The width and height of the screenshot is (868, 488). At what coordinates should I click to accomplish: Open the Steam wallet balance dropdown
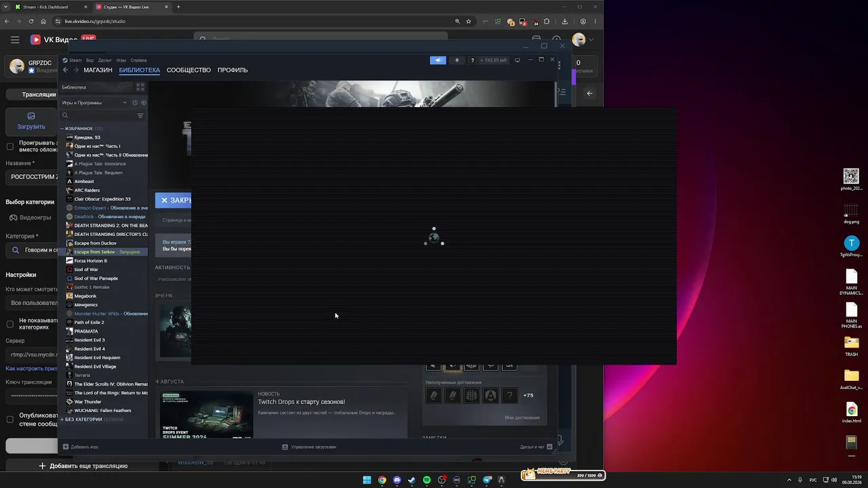tap(494, 60)
